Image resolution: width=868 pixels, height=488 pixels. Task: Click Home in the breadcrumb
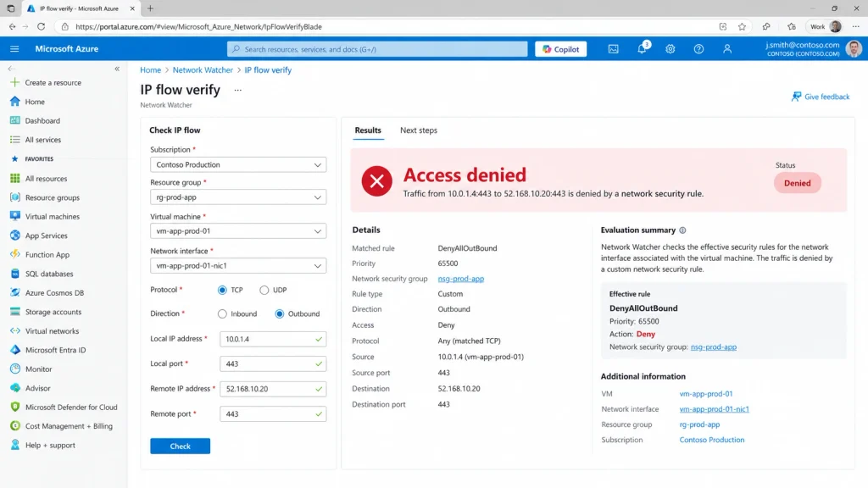[x=151, y=70]
